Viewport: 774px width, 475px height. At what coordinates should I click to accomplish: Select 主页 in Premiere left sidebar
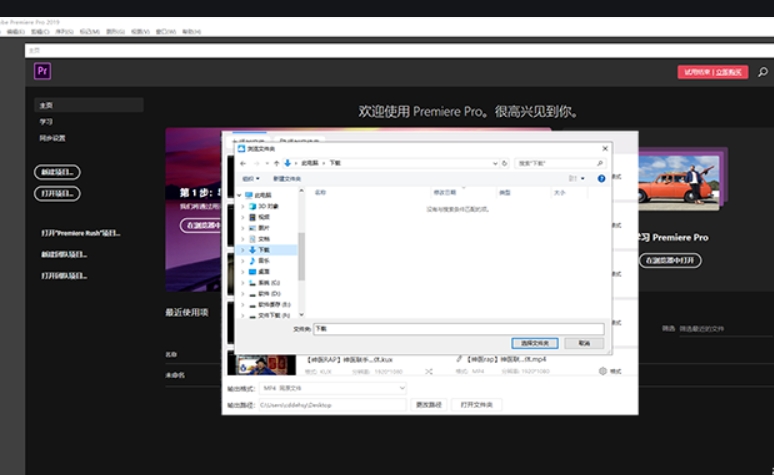[x=89, y=105]
